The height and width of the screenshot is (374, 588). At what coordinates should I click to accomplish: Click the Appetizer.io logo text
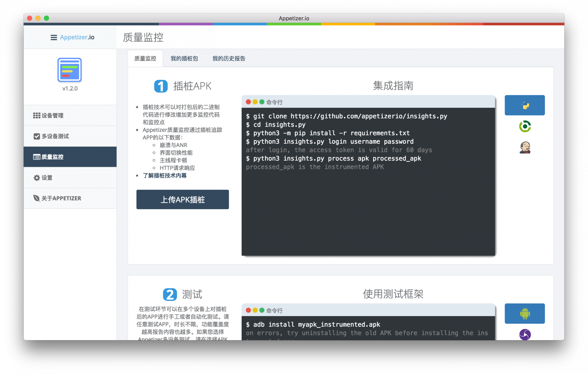pyautogui.click(x=77, y=37)
